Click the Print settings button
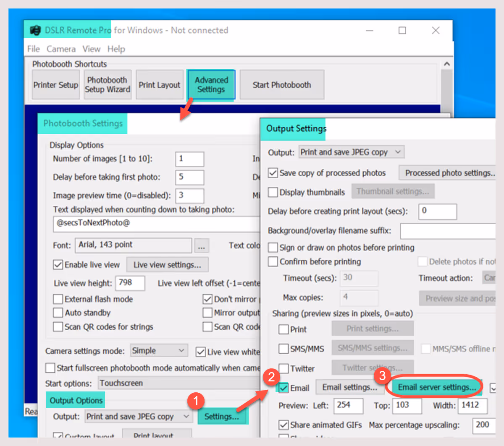 point(373,329)
